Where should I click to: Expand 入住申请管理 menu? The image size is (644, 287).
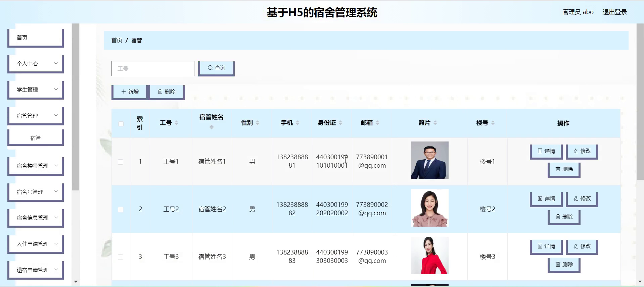pyautogui.click(x=36, y=244)
